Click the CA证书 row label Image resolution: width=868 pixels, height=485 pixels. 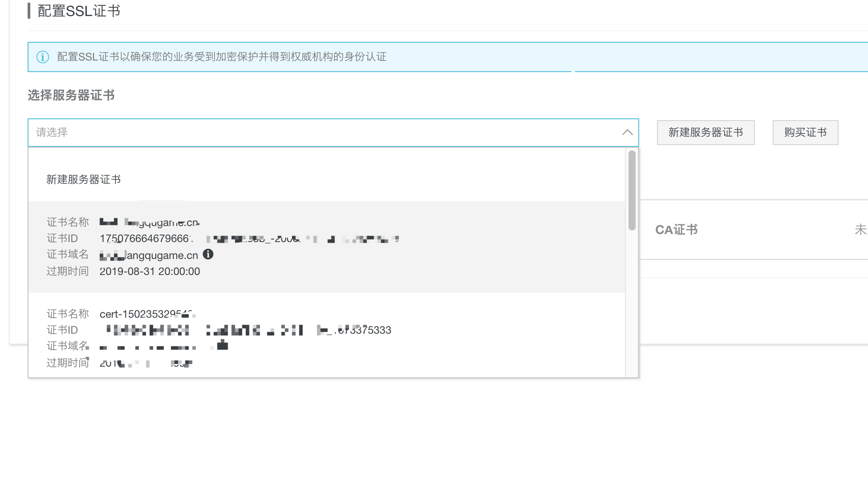click(x=676, y=230)
